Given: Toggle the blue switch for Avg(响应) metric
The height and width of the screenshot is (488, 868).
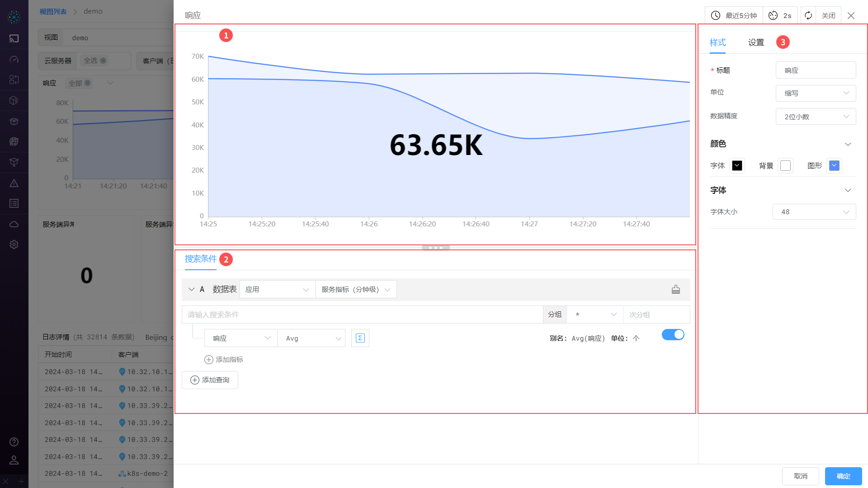Looking at the screenshot, I should (673, 335).
